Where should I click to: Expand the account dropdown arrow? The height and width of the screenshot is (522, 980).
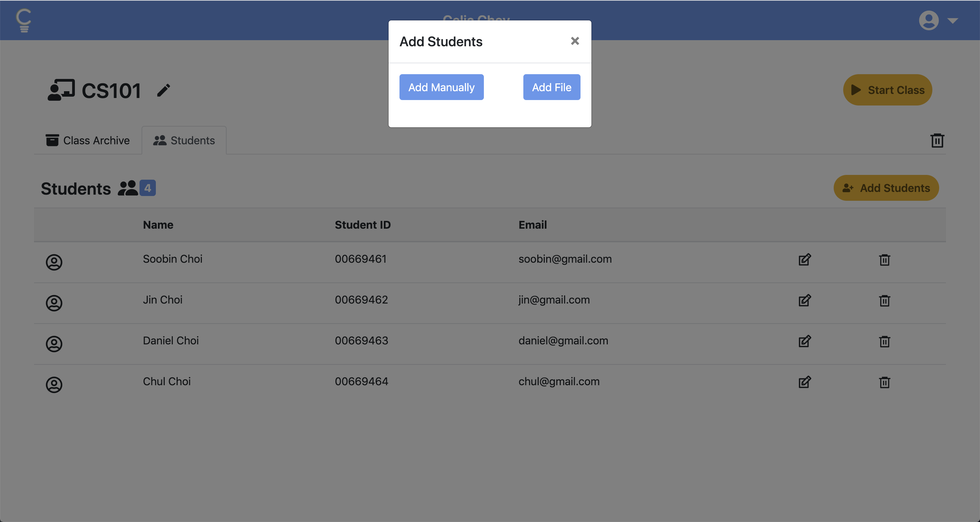point(953,20)
